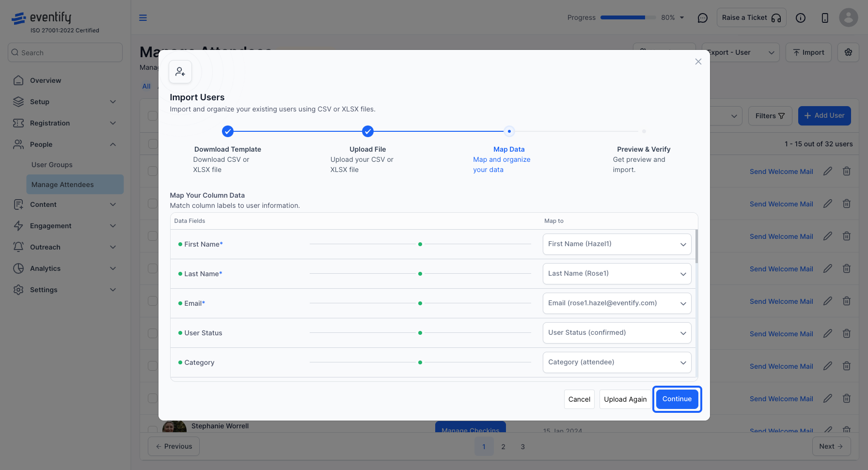This screenshot has height=470, width=868.
Task: Click the info circle icon
Action: pyautogui.click(x=801, y=18)
